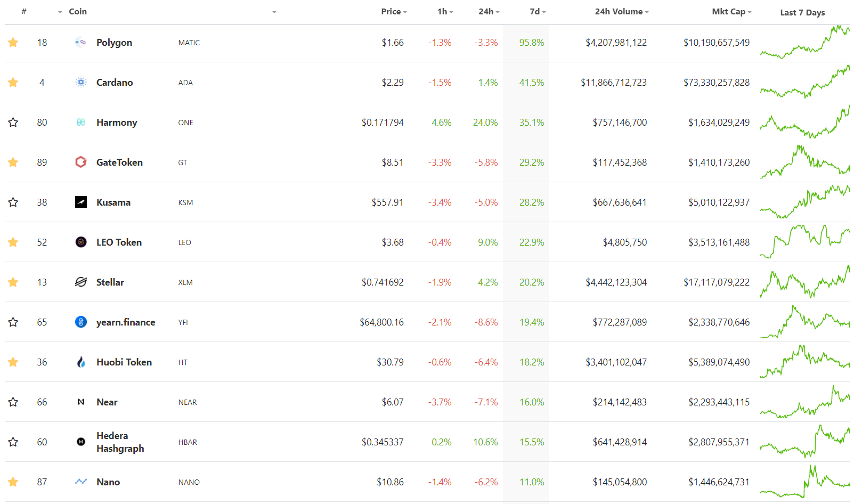Screen dimensions: 862x504
Task: Click the Huobi Token flame logo
Action: tap(81, 362)
